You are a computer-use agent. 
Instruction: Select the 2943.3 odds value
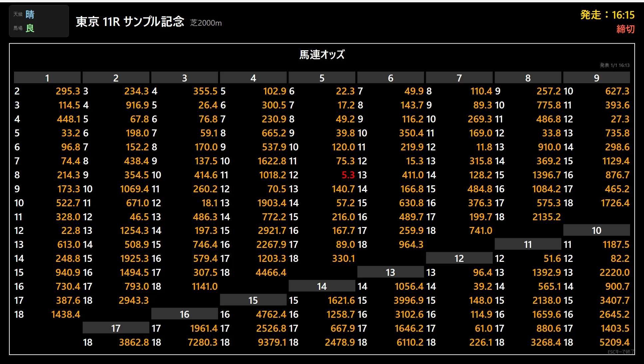pyautogui.click(x=134, y=300)
